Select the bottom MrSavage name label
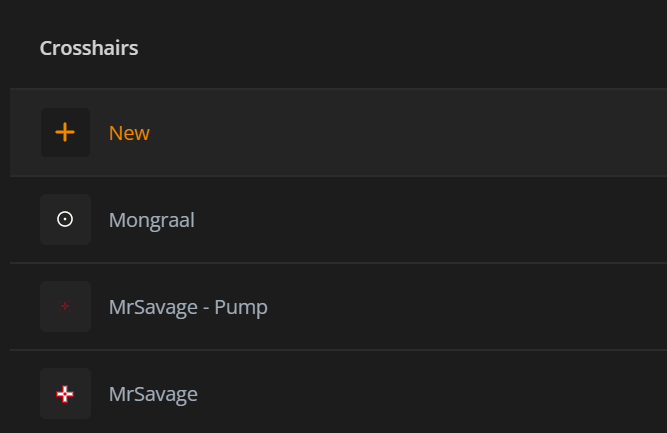This screenshot has width=667, height=433. (x=153, y=394)
